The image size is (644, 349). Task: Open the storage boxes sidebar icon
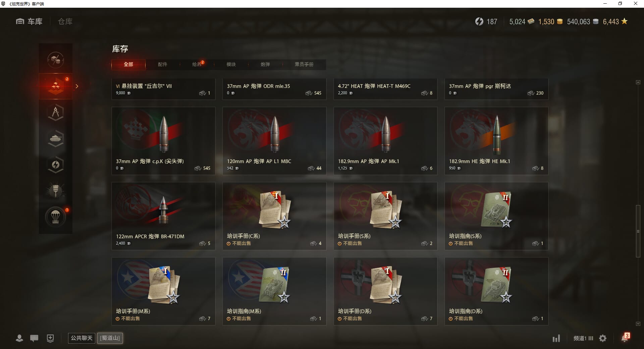pyautogui.click(x=56, y=86)
